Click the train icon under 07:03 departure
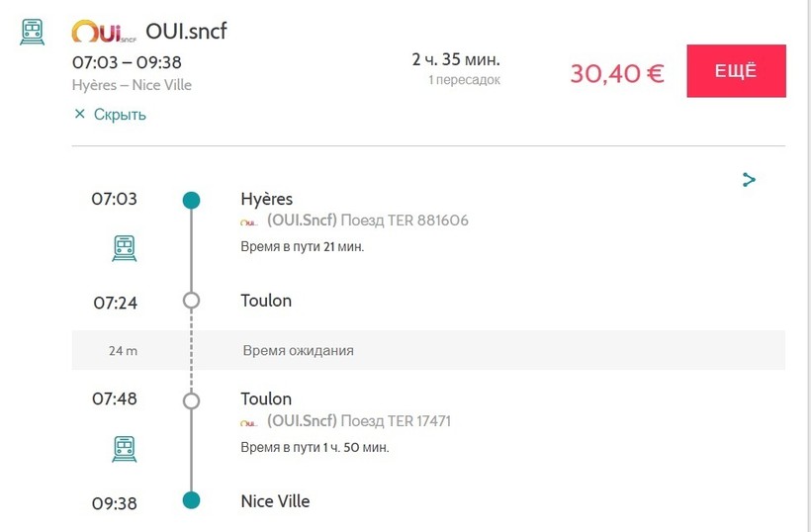Image resolution: width=811 pixels, height=532 pixels. 125,247
